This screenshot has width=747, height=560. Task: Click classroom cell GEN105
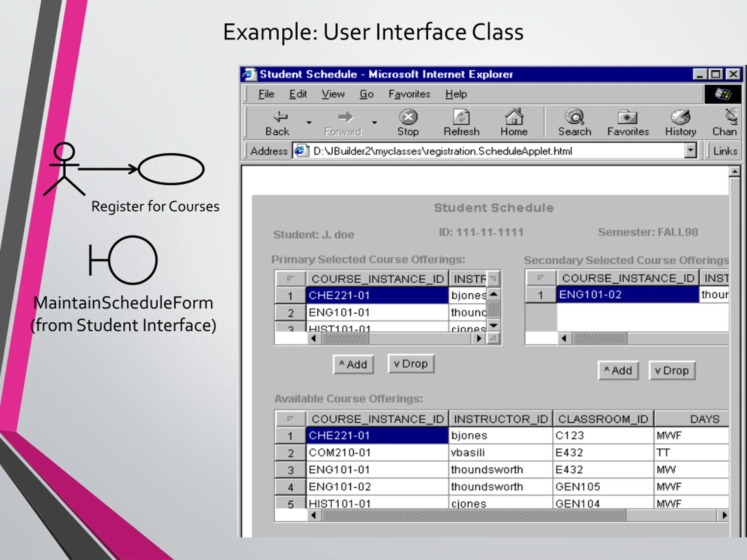(603, 487)
